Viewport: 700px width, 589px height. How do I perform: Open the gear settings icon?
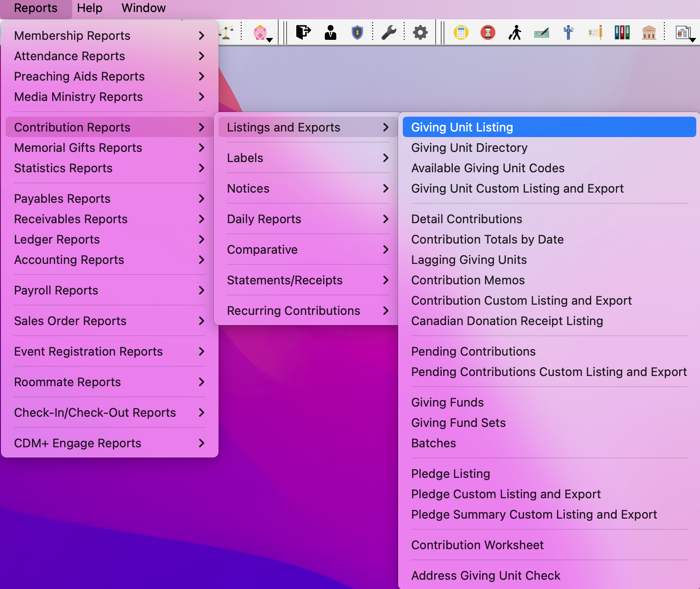419,32
